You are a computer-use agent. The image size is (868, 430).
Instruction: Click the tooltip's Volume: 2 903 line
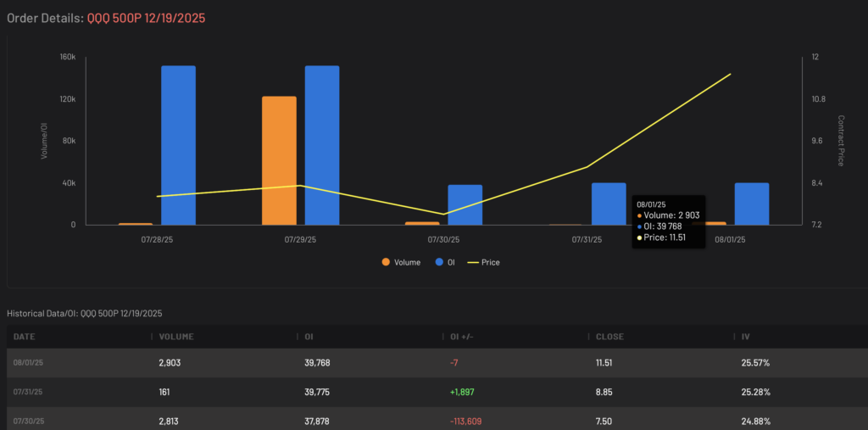point(669,215)
